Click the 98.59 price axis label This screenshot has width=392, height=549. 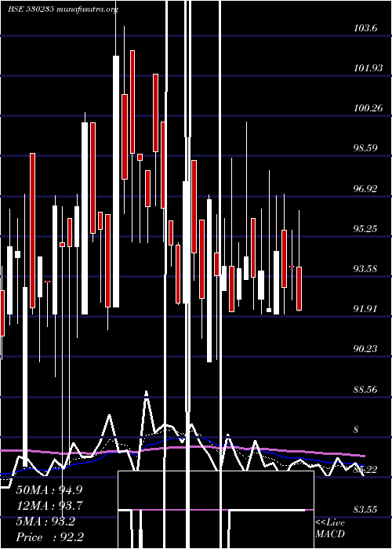pos(365,147)
